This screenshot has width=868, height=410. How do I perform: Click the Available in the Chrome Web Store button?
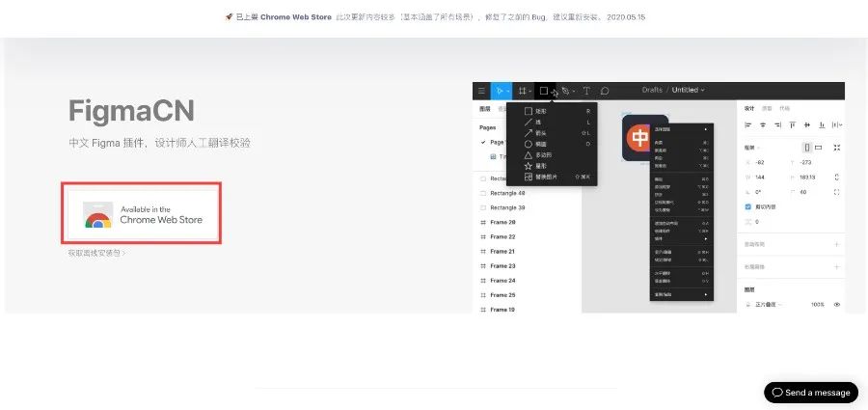(142, 213)
